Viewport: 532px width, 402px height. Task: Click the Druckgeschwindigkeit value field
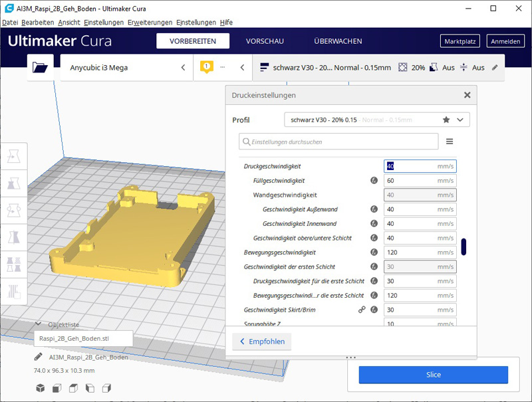coord(420,166)
